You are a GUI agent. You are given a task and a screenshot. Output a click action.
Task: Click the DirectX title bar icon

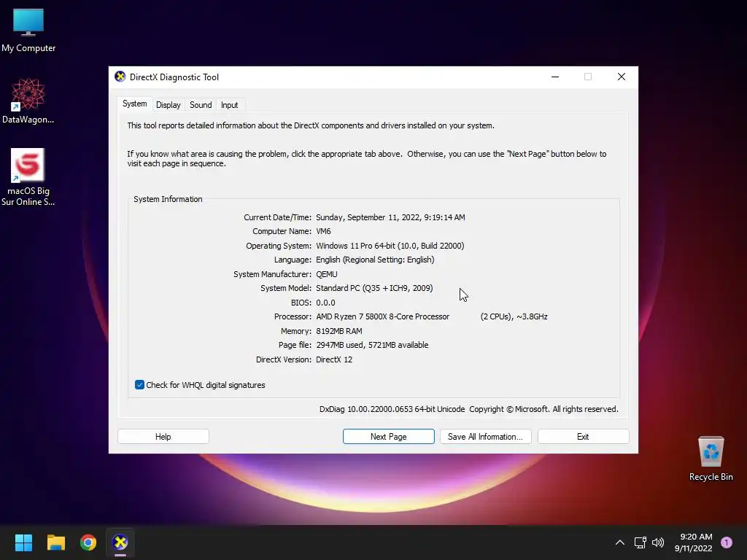(x=120, y=77)
